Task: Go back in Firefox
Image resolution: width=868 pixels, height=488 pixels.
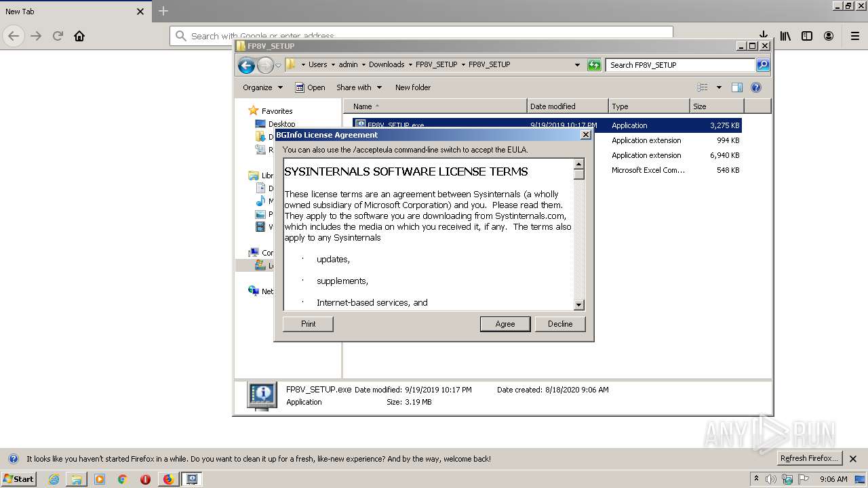Action: coord(14,36)
